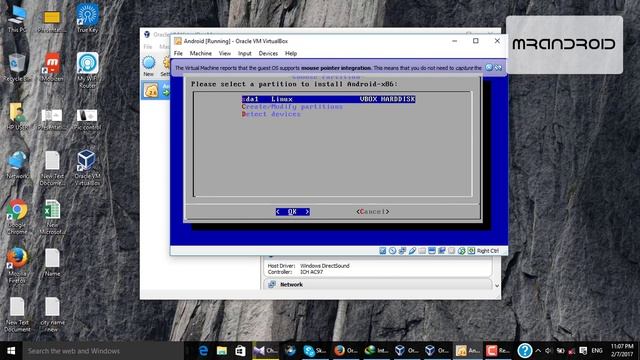Click the rightmost icon on the notification bar

pos(498,67)
